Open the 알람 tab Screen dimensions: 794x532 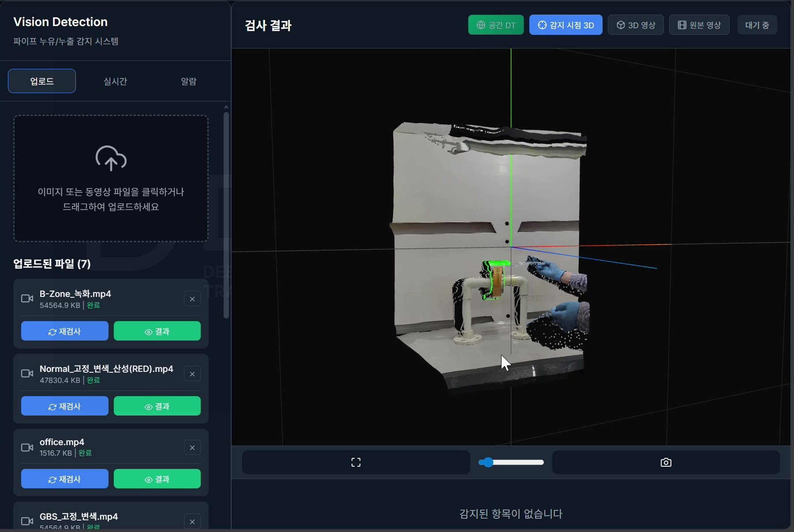187,81
